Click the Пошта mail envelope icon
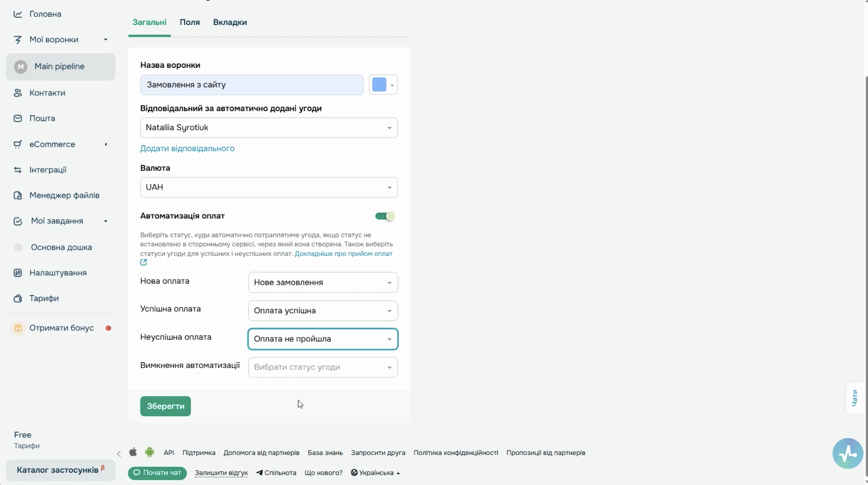The height and width of the screenshot is (485, 868). (x=18, y=118)
